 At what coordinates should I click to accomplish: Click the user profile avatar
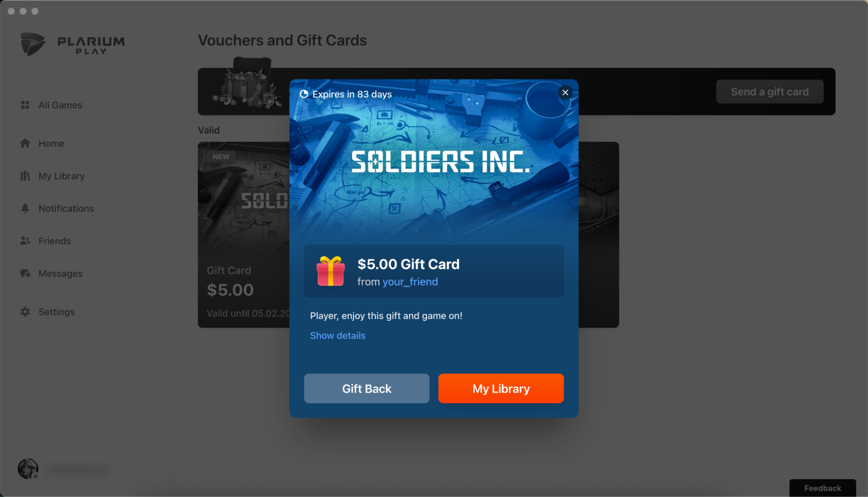(28, 469)
